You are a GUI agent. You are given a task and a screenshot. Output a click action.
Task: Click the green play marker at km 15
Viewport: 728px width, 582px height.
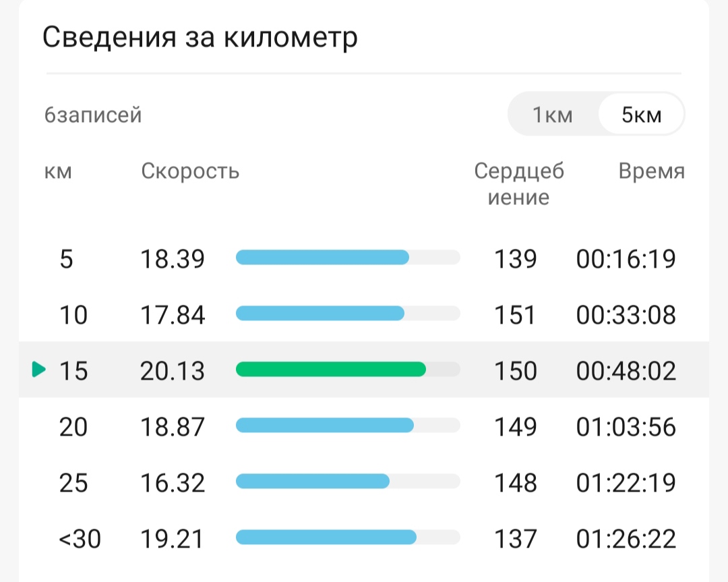tap(39, 370)
